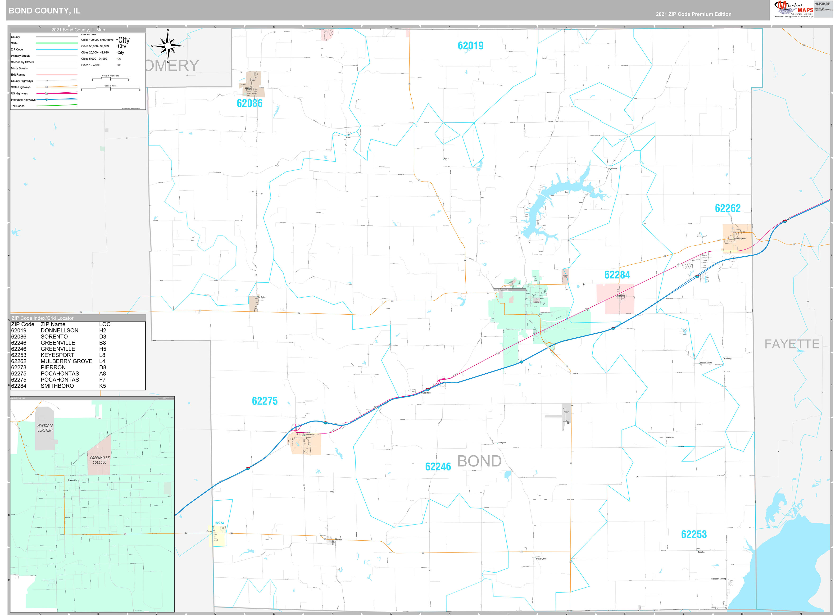Image resolution: width=840 pixels, height=616 pixels.
Task: Click the Mulberry Grove town label on the map
Action: pyautogui.click(x=739, y=239)
